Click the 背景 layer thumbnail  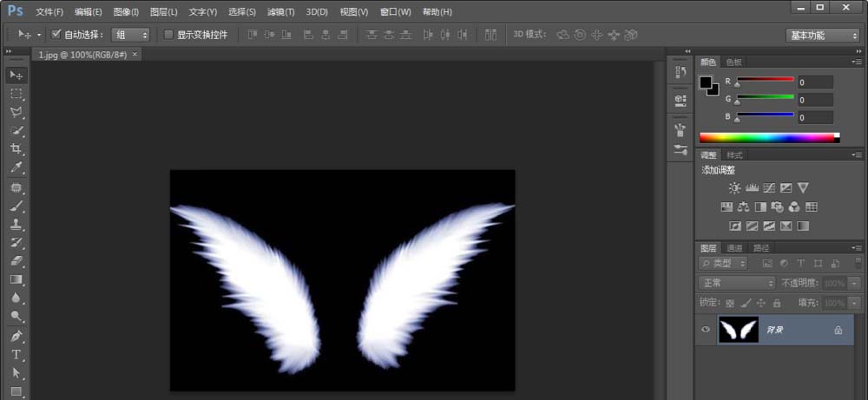point(737,330)
